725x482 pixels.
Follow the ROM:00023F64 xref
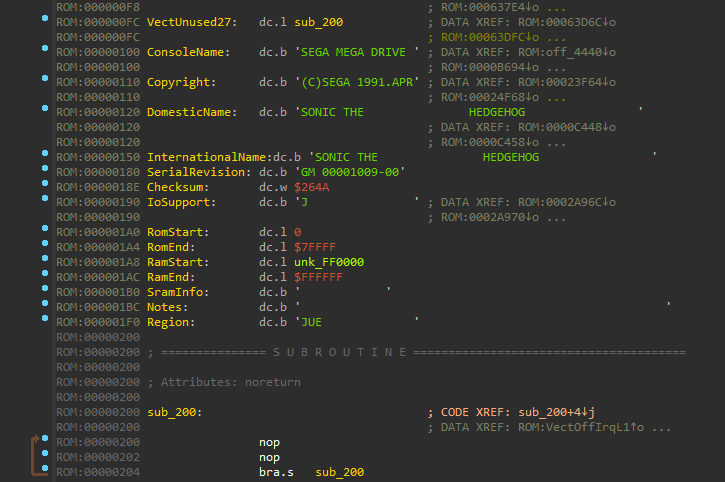[567, 82]
